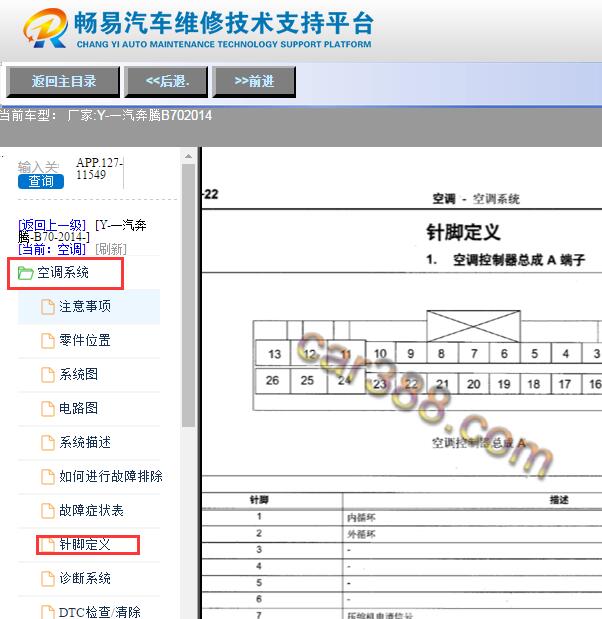602x619 pixels.
Task: Open the 电路图 document
Action: [x=79, y=408]
